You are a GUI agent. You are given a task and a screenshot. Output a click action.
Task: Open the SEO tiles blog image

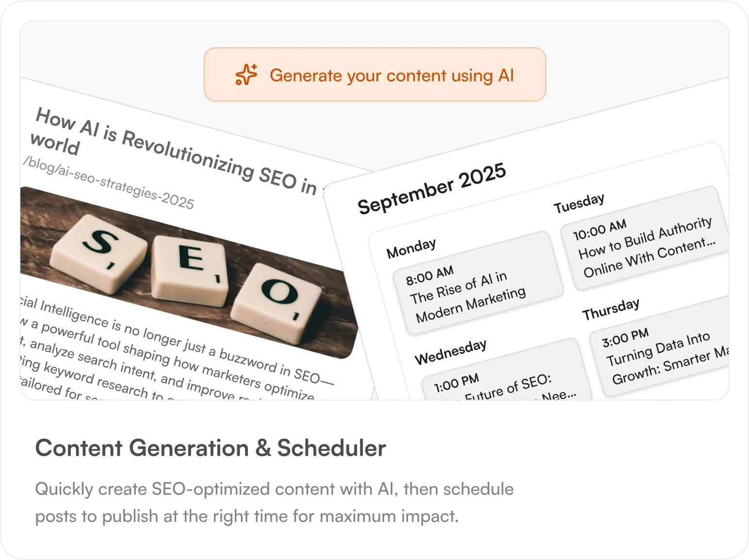(x=189, y=273)
